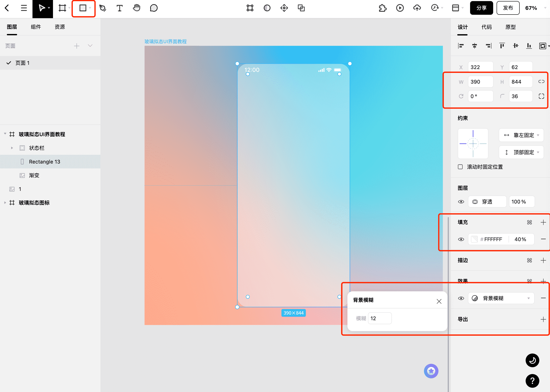Screen dimensions: 550x392
Task: Expand the 玻璃拟态图标 frame layer
Action: tap(5, 202)
